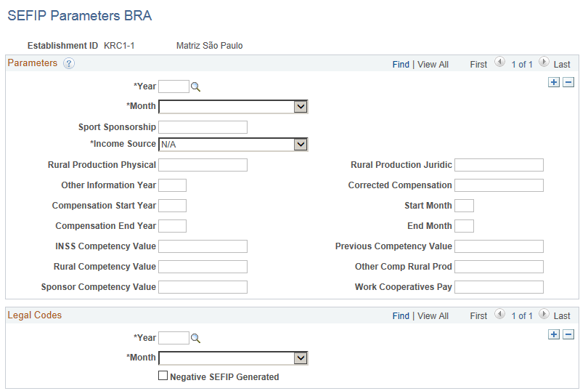Open Year lookup in Parameters section

click(x=195, y=86)
